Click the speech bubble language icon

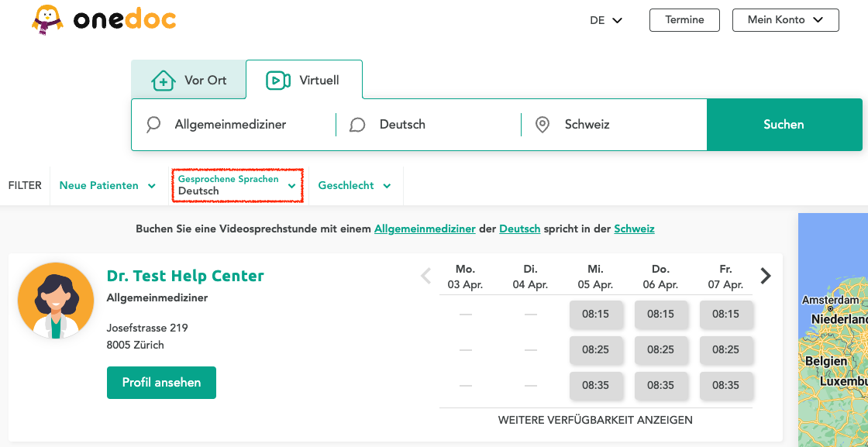pos(357,125)
